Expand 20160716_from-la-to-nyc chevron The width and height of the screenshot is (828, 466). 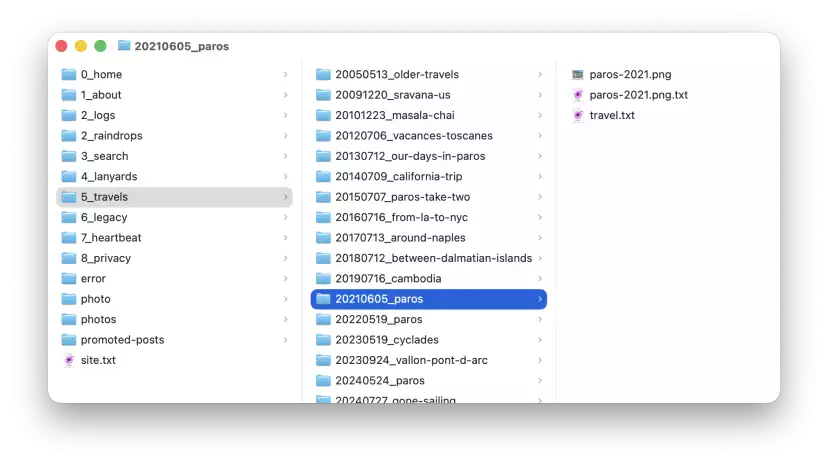click(x=540, y=218)
